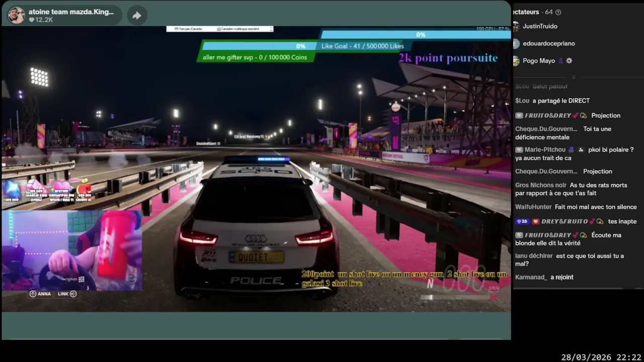Select Pogo Mayo in viewer list

coord(539,61)
